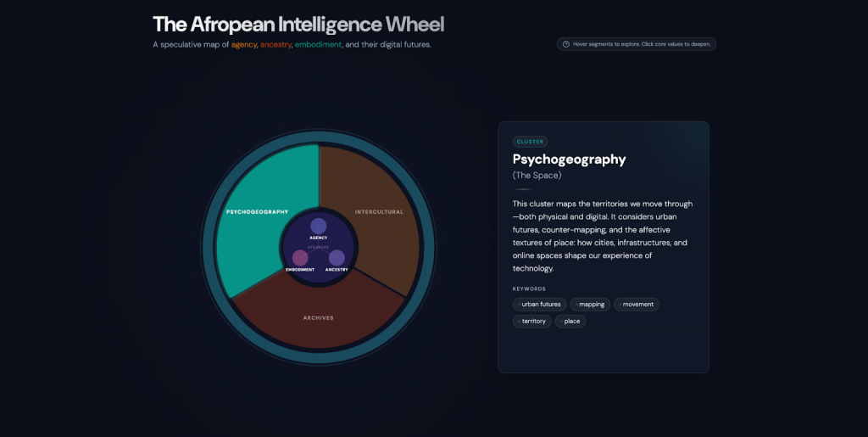The image size is (868, 437).
Task: Click the CLUSTER badge in info panel
Action: click(530, 142)
